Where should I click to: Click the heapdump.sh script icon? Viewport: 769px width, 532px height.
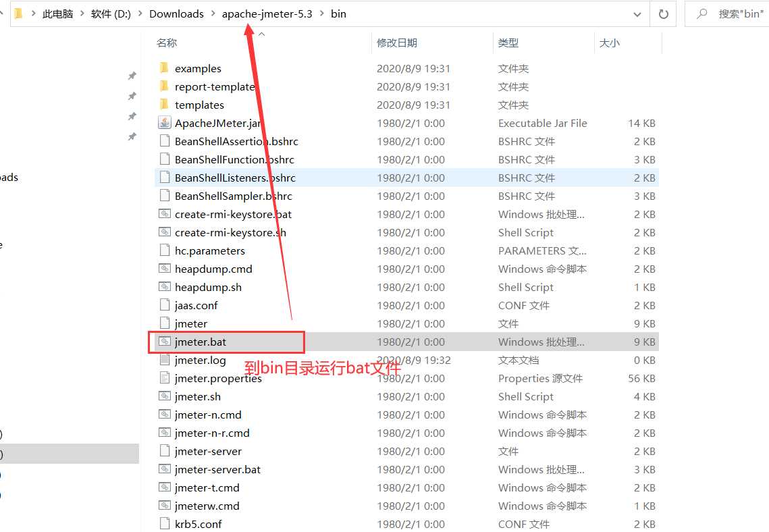click(x=164, y=286)
